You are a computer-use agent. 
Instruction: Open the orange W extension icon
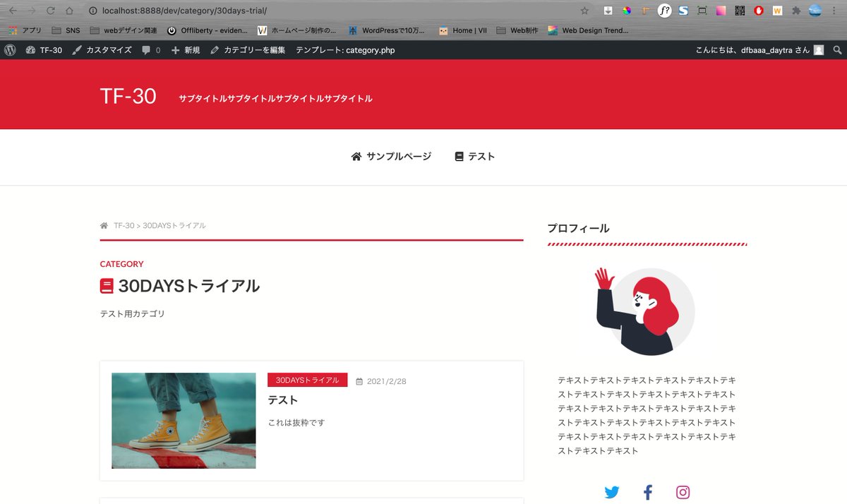[777, 11]
